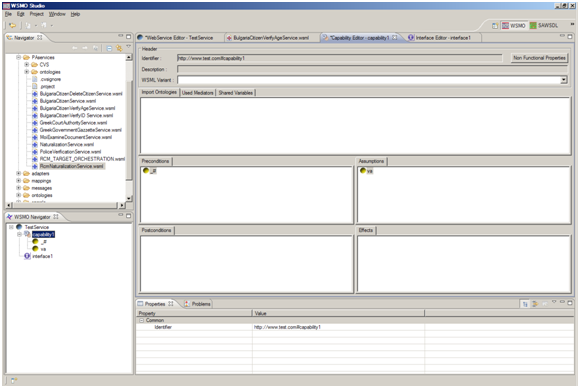Expand the adapters folder
This screenshot has height=388, width=580.
coord(18,173)
